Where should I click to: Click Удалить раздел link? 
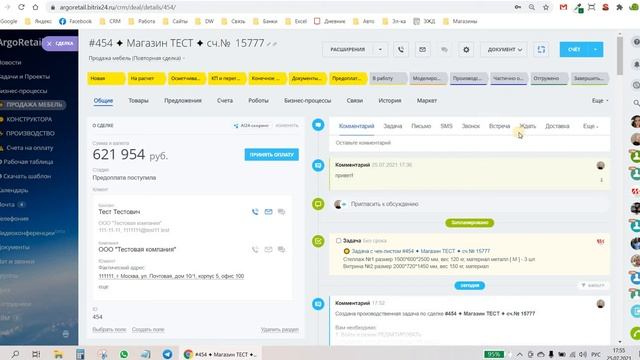(280, 329)
